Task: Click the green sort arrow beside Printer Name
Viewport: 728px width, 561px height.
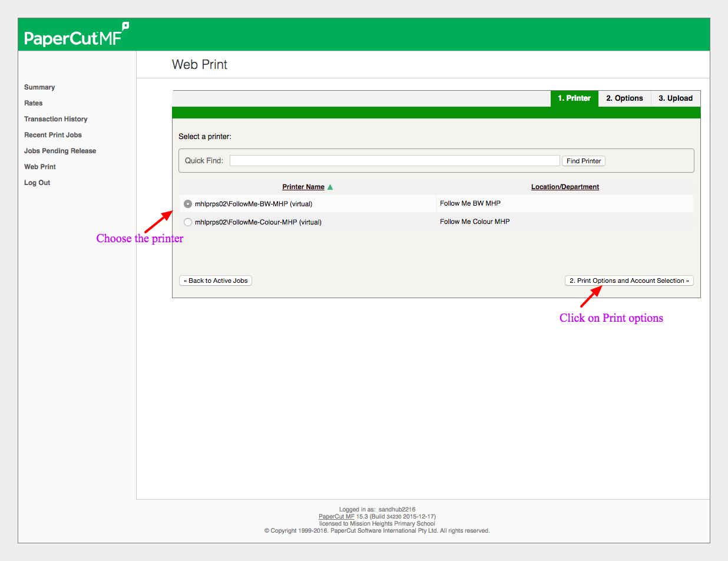Action: (x=330, y=187)
